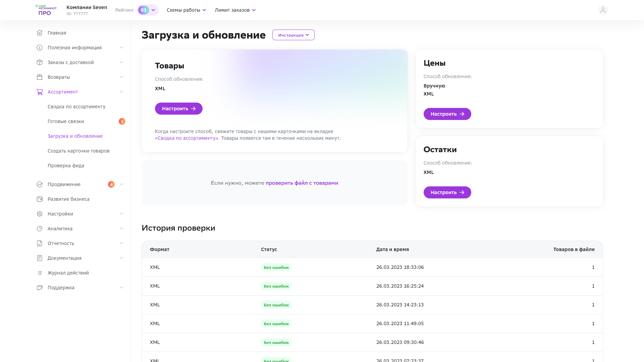
Task: Click Настроить in Остатки card
Action: point(447,192)
